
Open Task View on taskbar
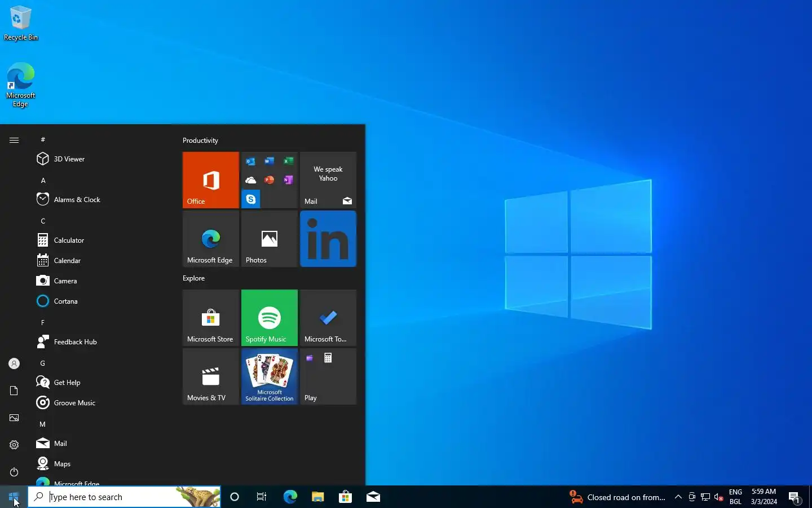[x=262, y=497]
